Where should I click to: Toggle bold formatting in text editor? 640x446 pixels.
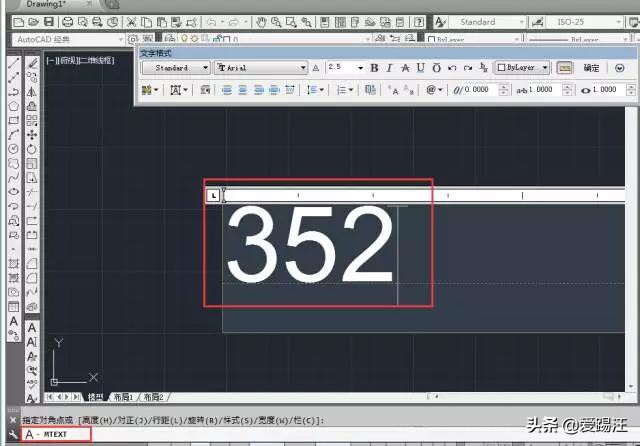click(x=374, y=68)
